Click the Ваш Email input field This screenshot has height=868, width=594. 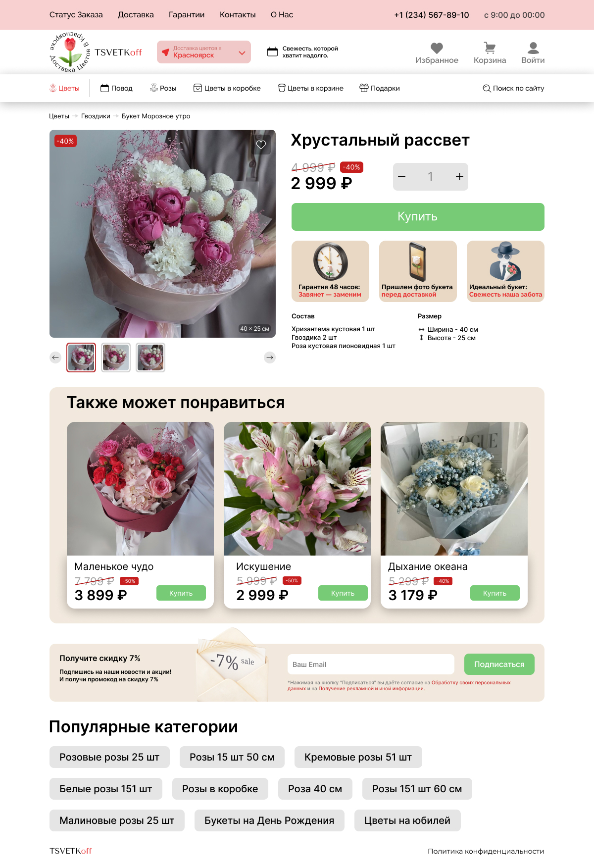point(371,664)
